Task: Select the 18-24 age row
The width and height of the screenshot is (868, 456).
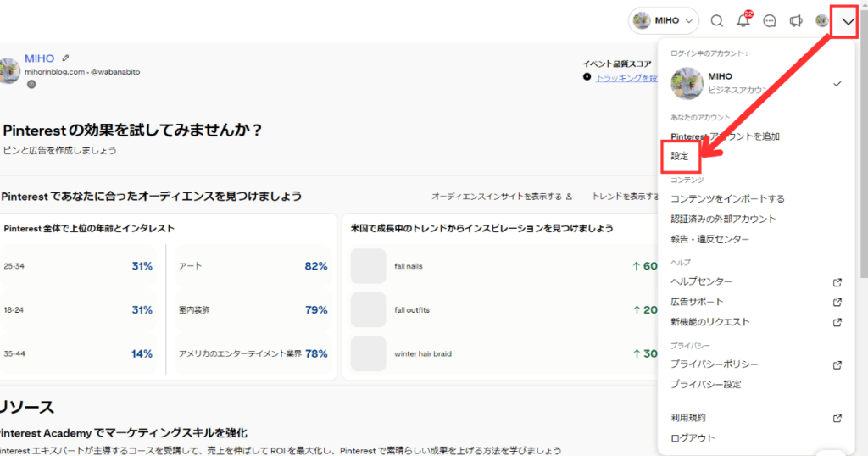Action: (78, 310)
